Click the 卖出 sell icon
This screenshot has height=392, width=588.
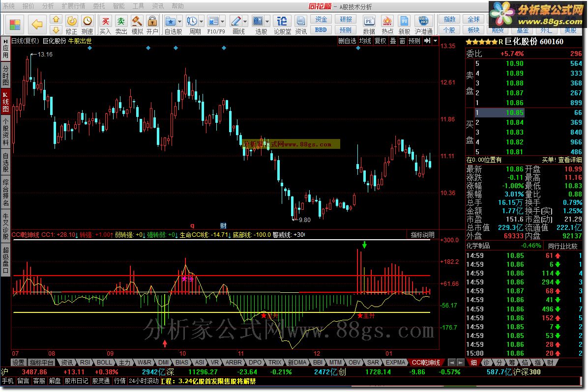pos(121,21)
